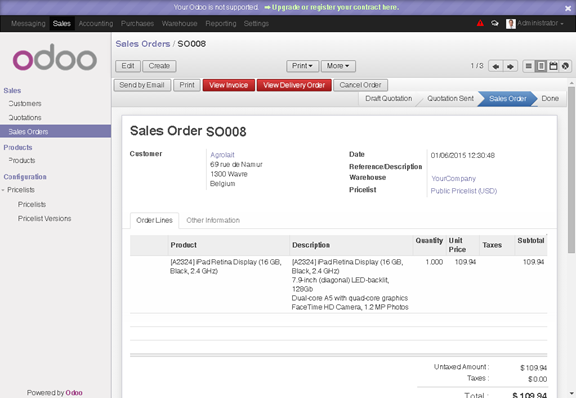Click View Invoice button
The image size is (576, 398).
[x=228, y=85]
